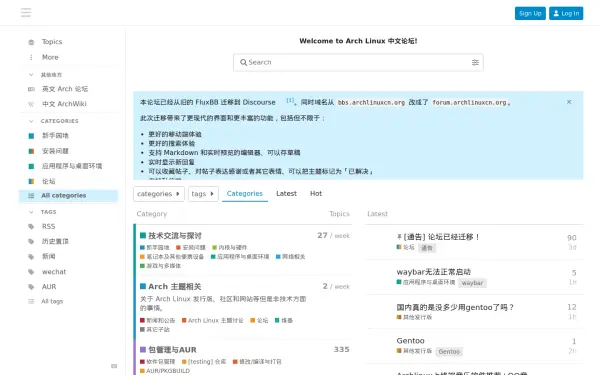The height and width of the screenshot is (375, 600).
Task: Click the AUR tag icon in sidebar
Action: pyautogui.click(x=31, y=287)
